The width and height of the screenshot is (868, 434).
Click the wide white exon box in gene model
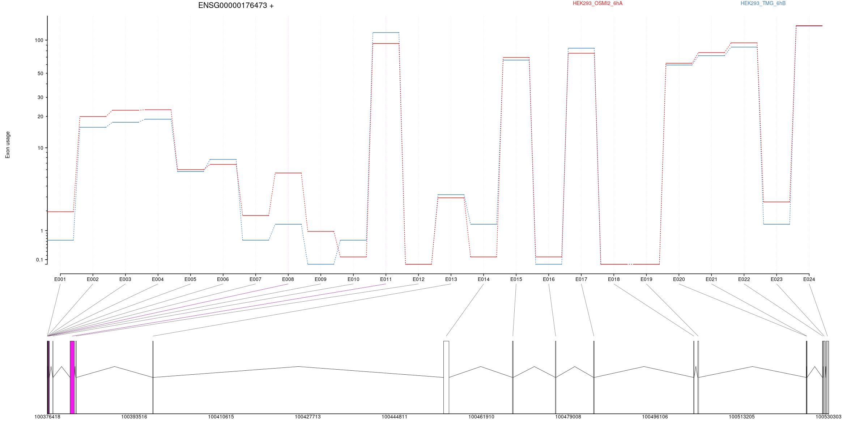tap(446, 377)
